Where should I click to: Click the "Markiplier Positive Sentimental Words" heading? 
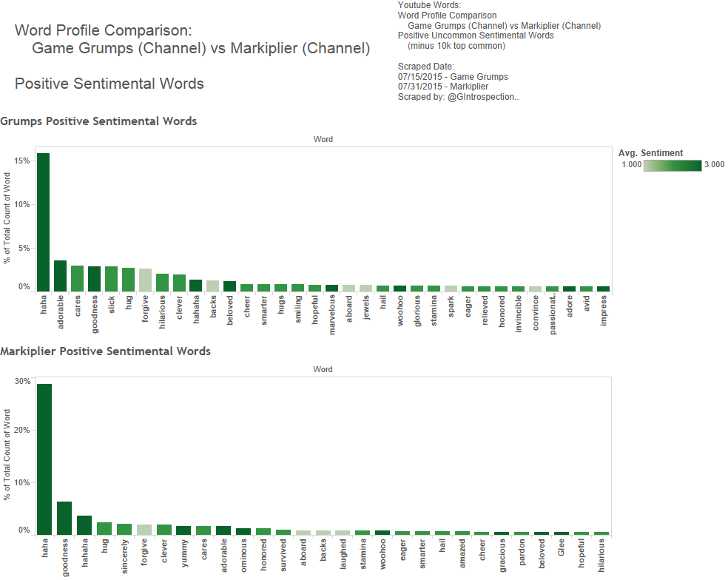coord(105,351)
